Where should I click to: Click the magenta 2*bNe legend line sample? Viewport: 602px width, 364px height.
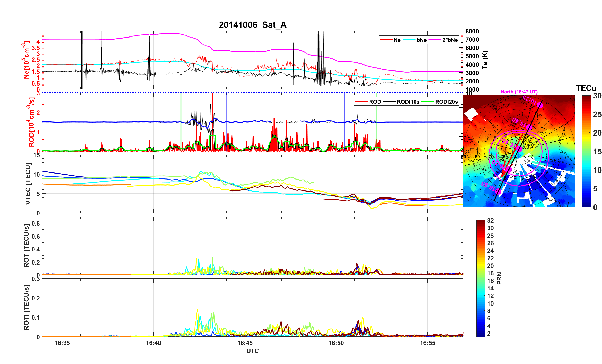click(x=435, y=40)
